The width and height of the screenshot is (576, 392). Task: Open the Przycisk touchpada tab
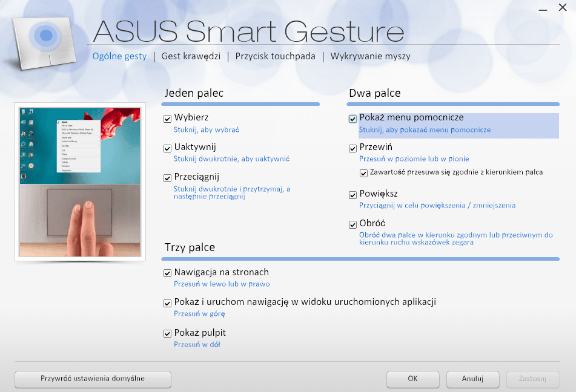pyautogui.click(x=275, y=56)
